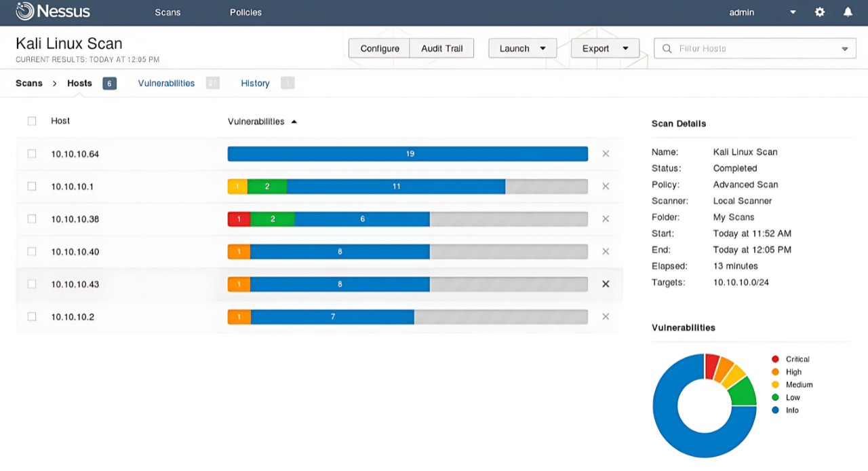
Task: Remove host 10.10.10.1 with its X icon
Action: click(x=606, y=187)
